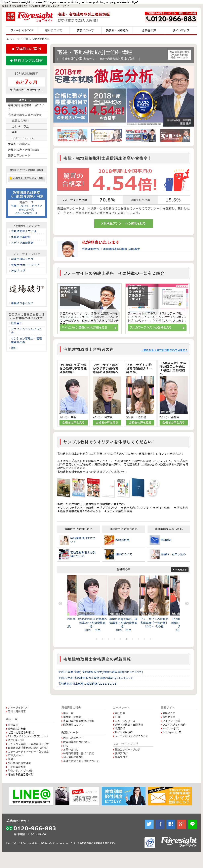The image size is (203, 868).
Task: Open 教材について in top navigation
Action: [54, 30]
